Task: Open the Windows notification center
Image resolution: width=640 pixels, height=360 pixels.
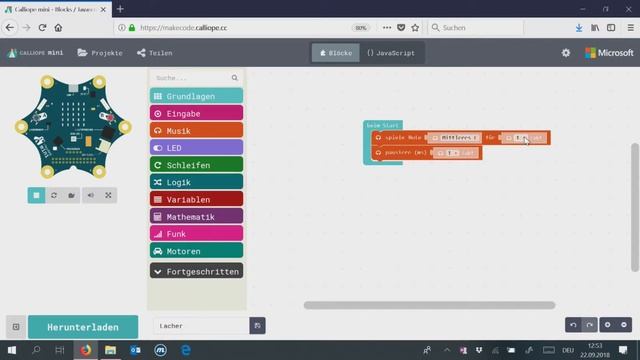Action: [x=623, y=350]
